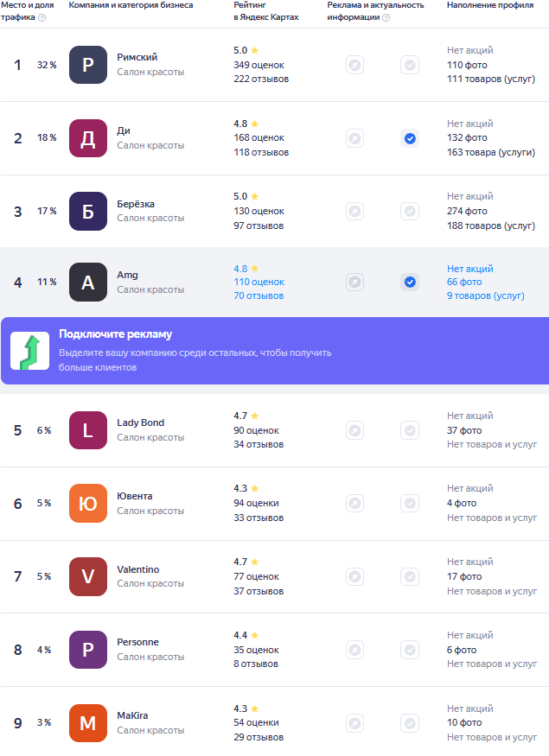The image size is (549, 756).
Task: Click the purple Personne avatar
Action: point(88,650)
